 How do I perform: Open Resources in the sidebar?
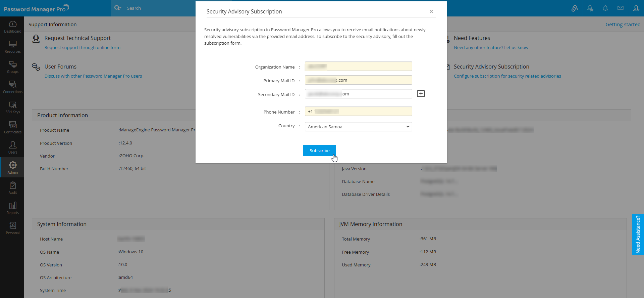[12, 47]
